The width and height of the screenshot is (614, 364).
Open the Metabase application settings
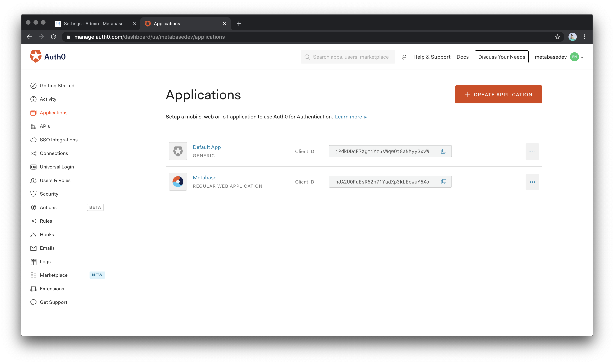(204, 177)
